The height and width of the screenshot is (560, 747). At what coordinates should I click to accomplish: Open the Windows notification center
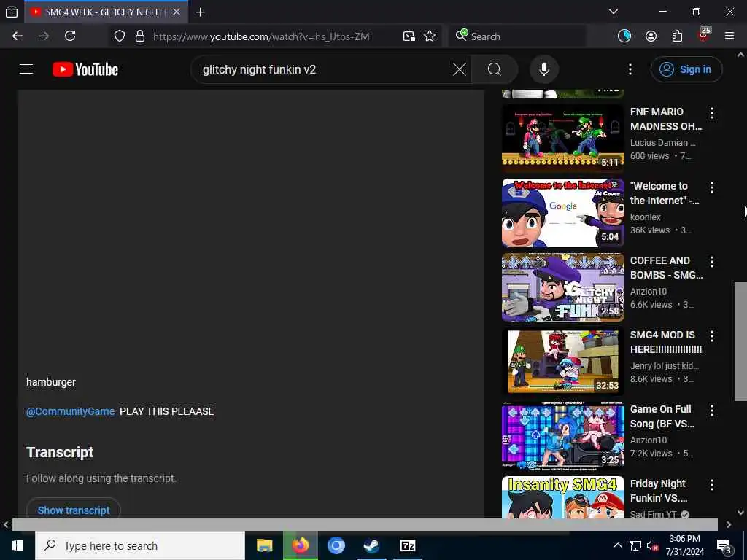[x=724, y=547]
